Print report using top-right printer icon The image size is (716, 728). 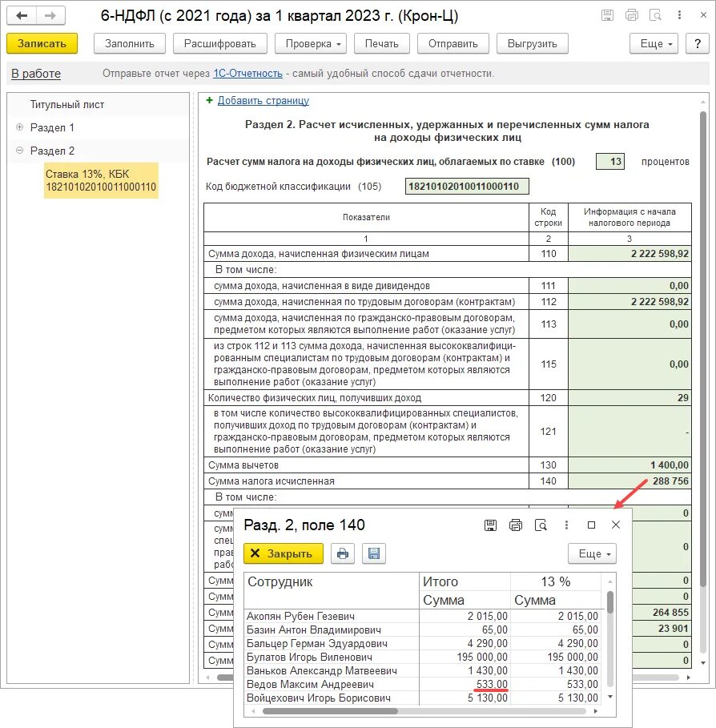631,15
